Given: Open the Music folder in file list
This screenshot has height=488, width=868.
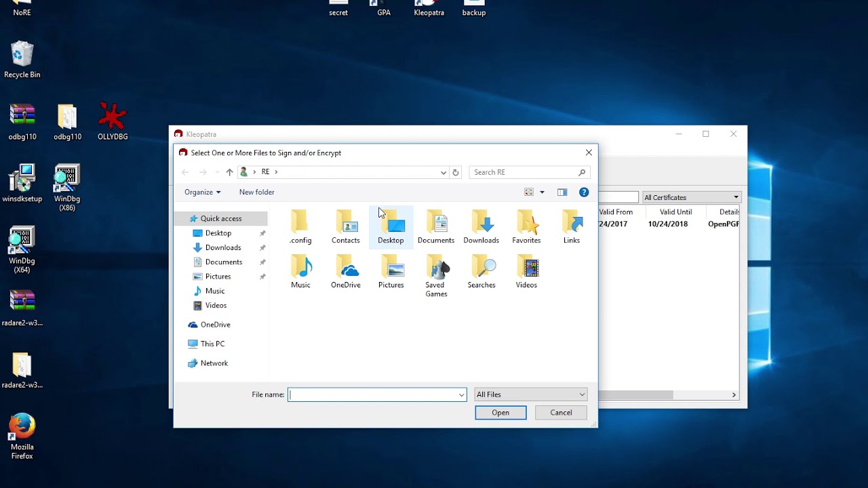Looking at the screenshot, I should [300, 272].
